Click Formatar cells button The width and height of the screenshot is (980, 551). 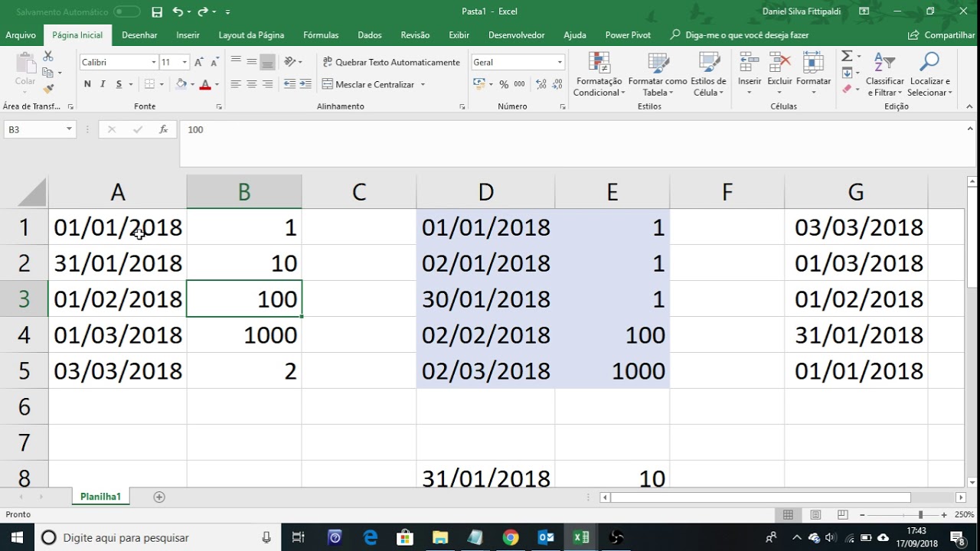[x=813, y=75]
